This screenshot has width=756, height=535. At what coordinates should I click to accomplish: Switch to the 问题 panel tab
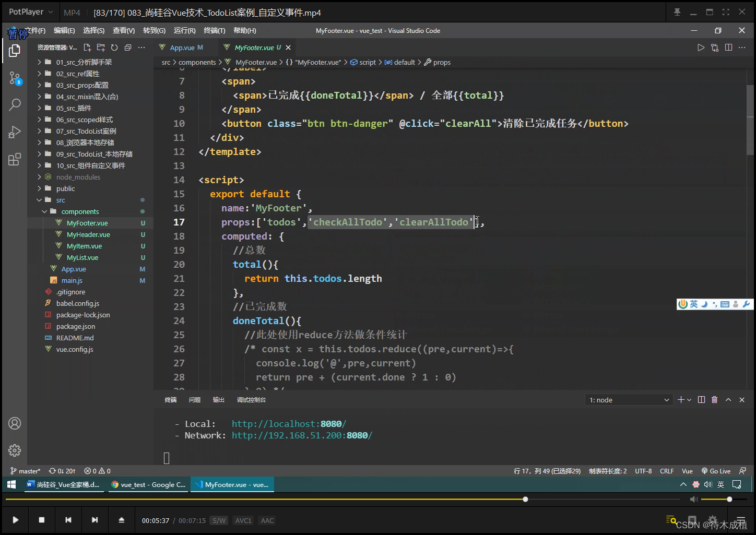(195, 400)
